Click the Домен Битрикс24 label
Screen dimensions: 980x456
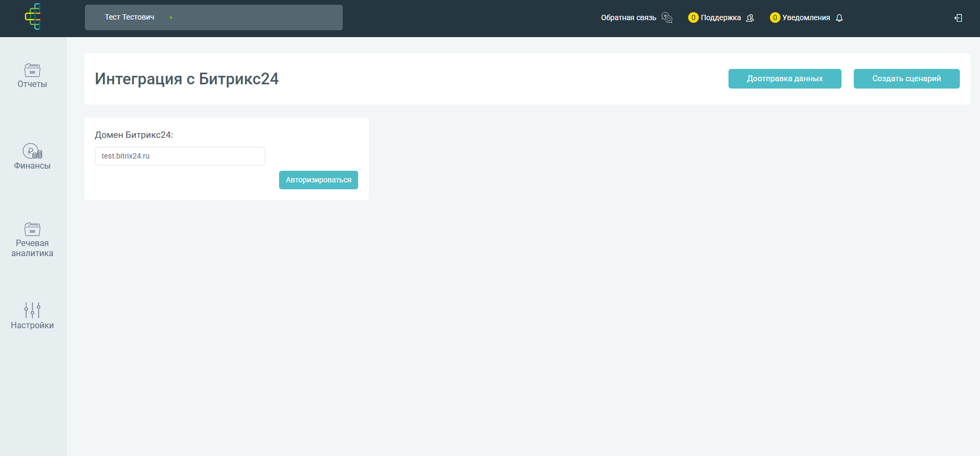point(134,135)
